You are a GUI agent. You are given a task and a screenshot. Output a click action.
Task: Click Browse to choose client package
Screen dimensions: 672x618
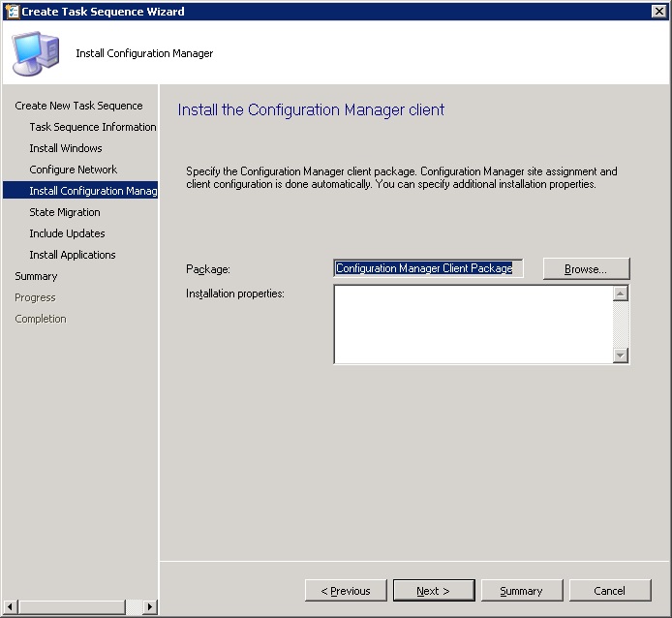coord(586,268)
